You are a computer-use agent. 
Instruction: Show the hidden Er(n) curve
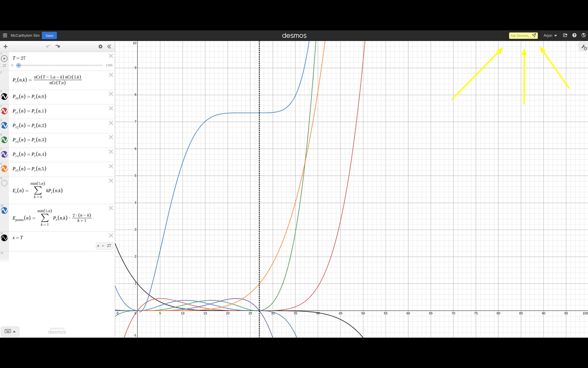click(4, 183)
